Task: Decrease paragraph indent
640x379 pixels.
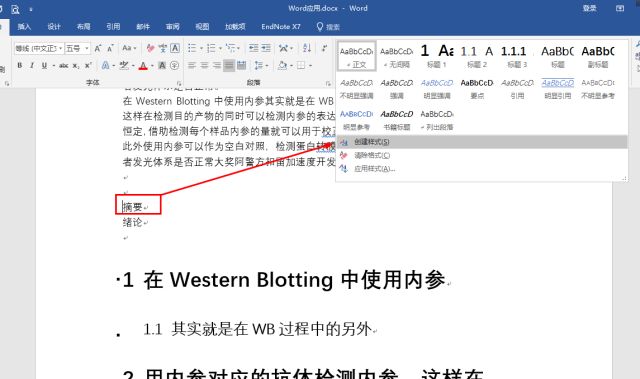Action: click(253, 48)
